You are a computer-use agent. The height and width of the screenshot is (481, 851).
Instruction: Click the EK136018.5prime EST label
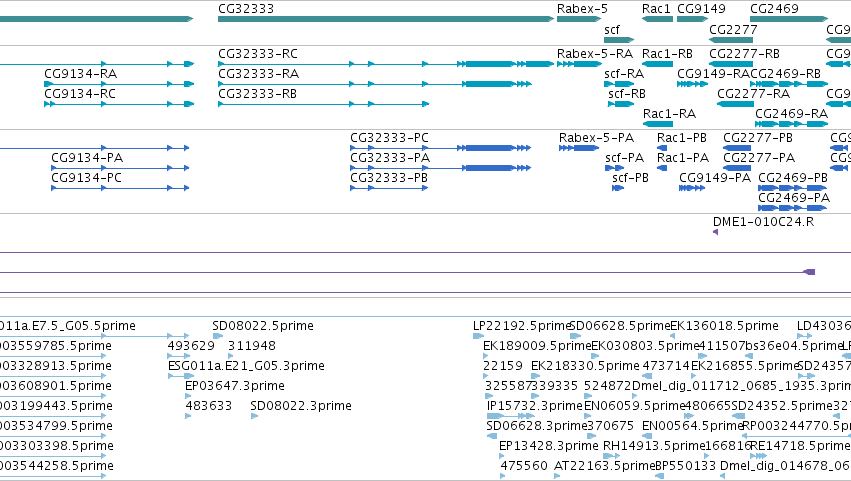point(725,326)
